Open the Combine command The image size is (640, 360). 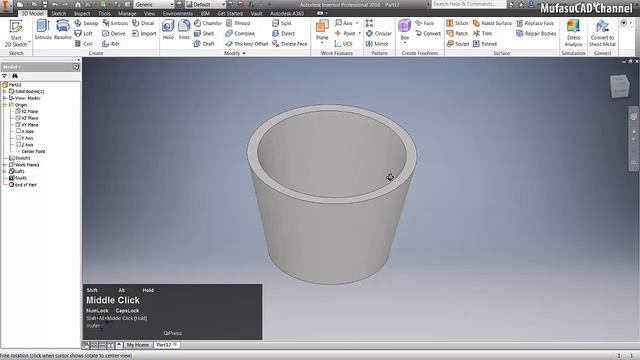point(240,33)
